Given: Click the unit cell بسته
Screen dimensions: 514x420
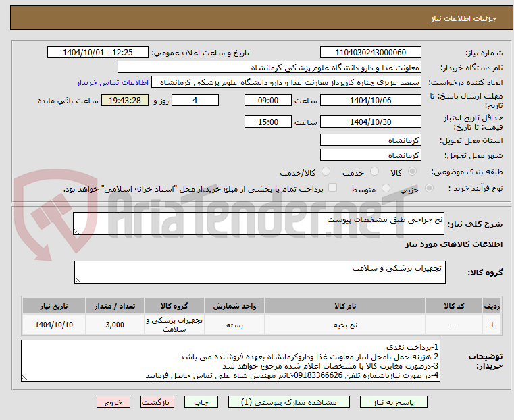Looking at the screenshot, I should click(x=234, y=325).
